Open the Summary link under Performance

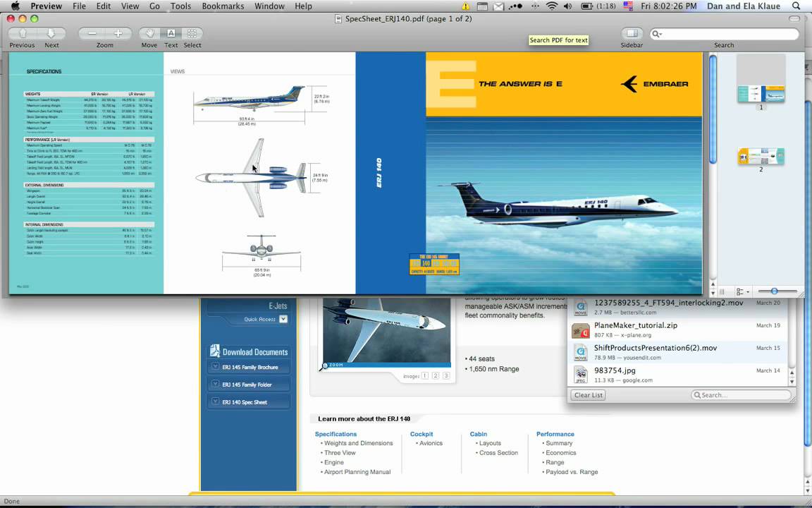pyautogui.click(x=559, y=443)
